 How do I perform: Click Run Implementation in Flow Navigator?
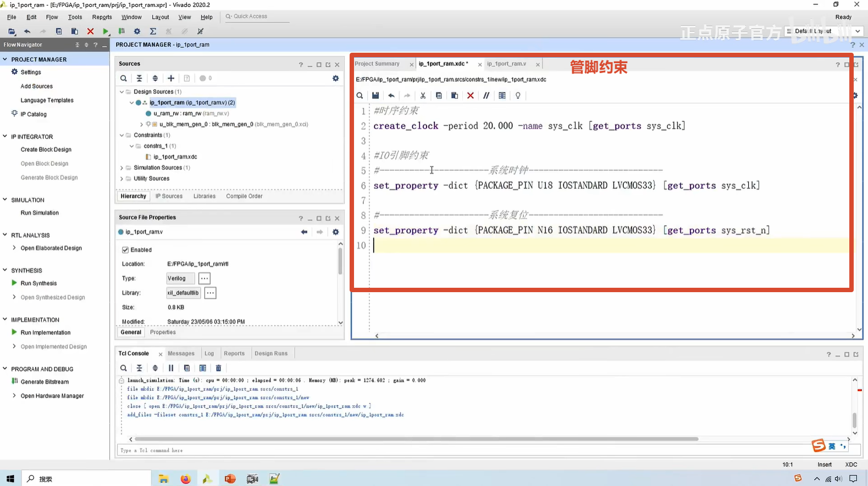click(46, 333)
